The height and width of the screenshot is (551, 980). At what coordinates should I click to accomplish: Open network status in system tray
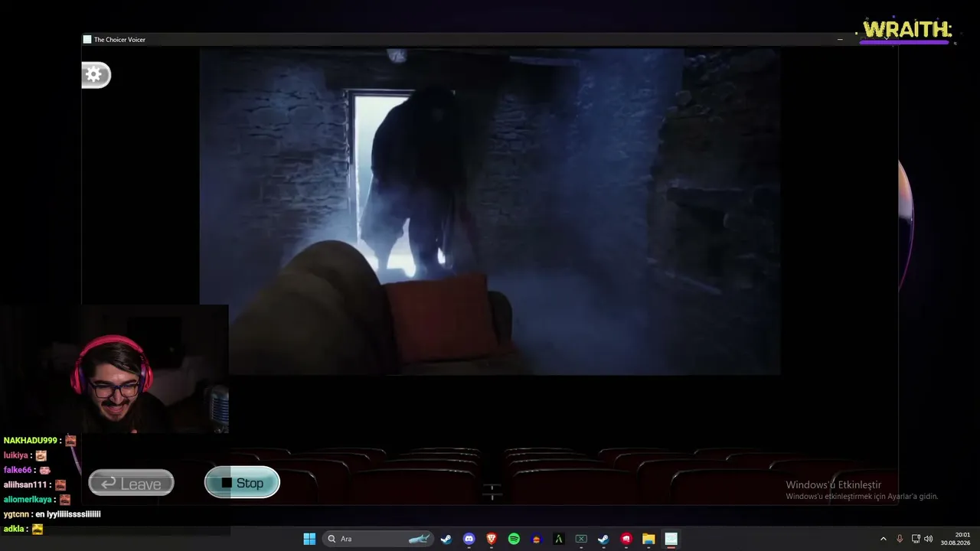click(916, 539)
